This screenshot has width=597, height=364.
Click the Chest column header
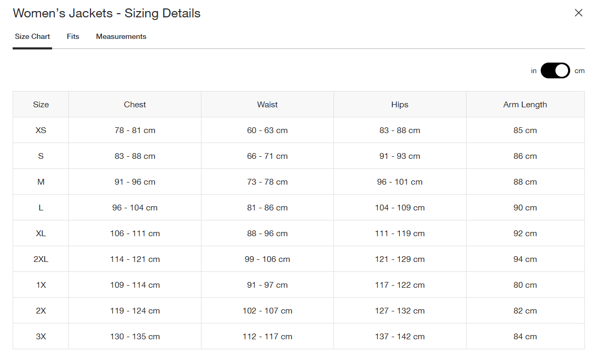coord(135,105)
